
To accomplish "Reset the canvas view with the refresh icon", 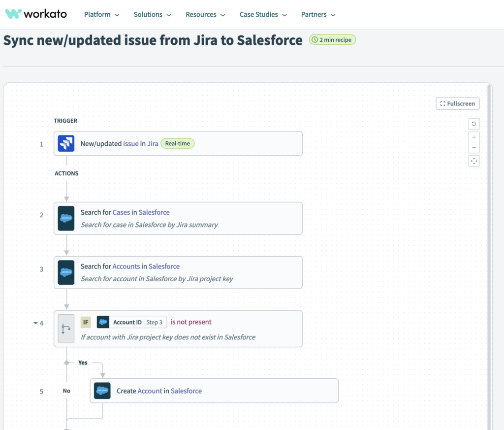I will pyautogui.click(x=474, y=124).
